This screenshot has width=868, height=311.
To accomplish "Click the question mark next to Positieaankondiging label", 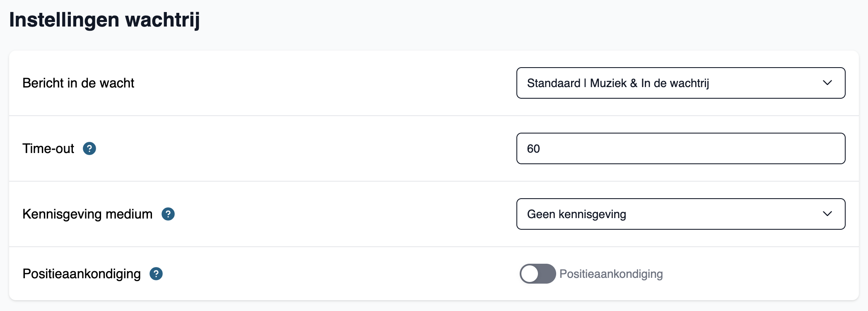I will pos(156,274).
